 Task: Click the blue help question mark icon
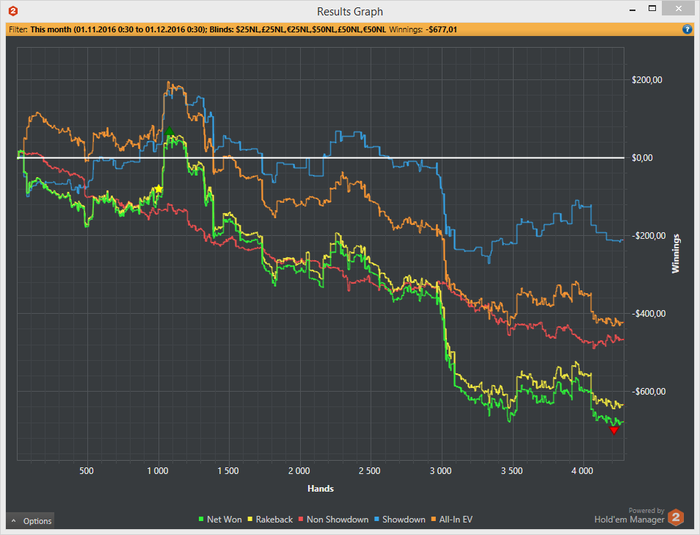687,29
